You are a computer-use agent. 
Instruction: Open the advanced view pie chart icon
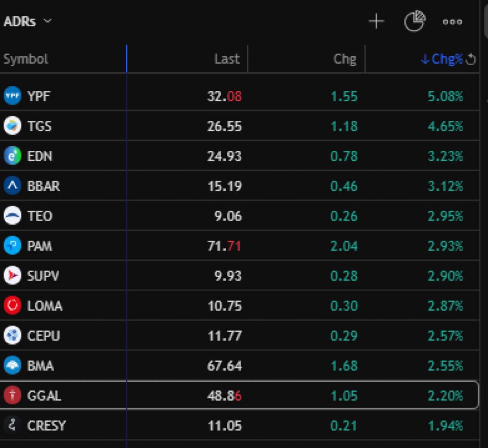click(x=415, y=21)
